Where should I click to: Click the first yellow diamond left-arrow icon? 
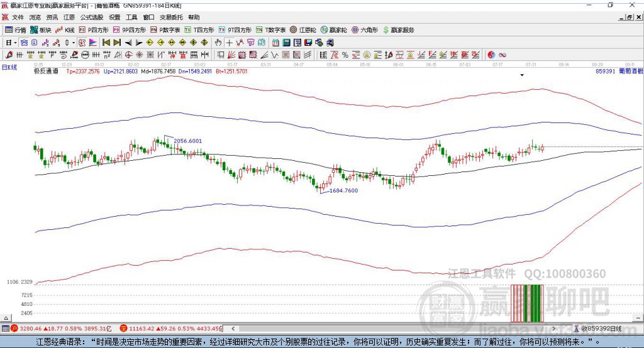pos(150,43)
